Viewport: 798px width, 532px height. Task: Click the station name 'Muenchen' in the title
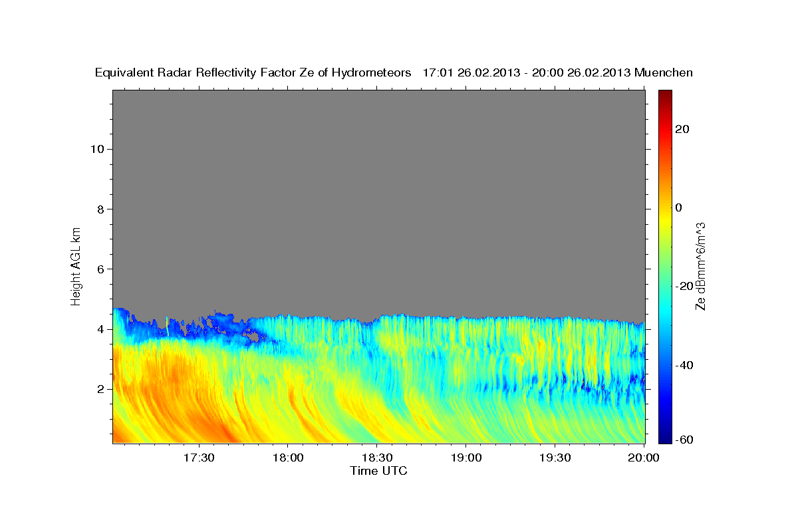(664, 72)
